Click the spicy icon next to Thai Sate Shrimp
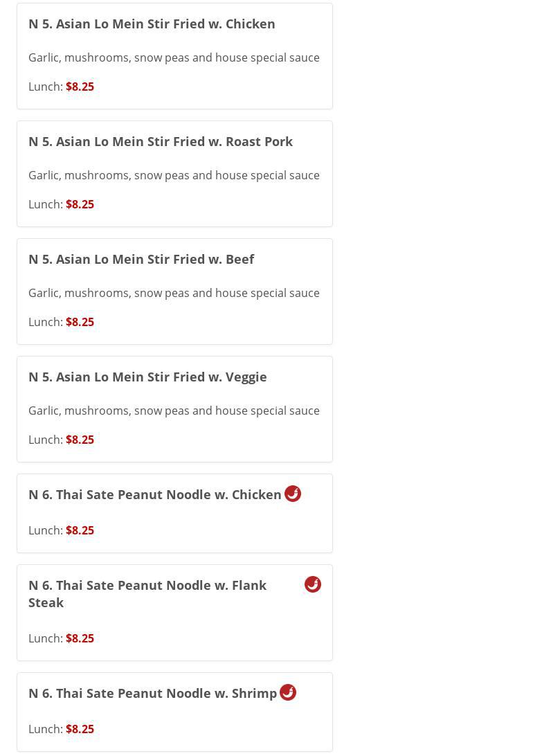The height and width of the screenshot is (756, 533). [288, 692]
